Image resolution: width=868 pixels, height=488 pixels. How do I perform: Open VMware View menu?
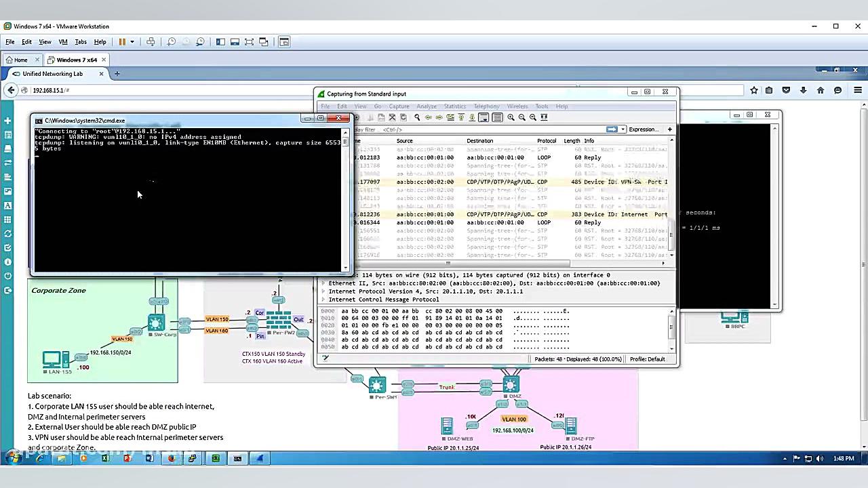point(45,42)
